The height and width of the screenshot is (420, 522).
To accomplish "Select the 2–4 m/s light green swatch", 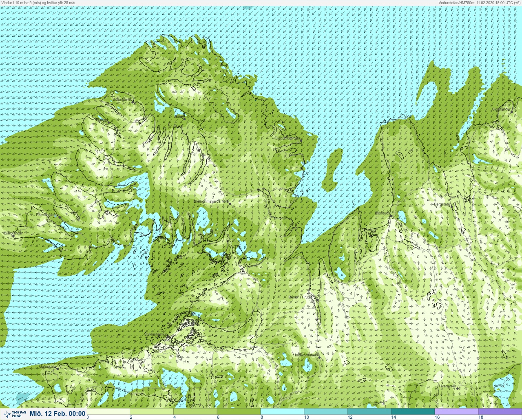I will (152, 411).
